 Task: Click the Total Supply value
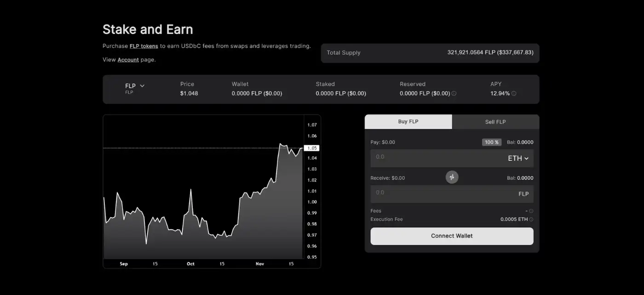(490, 53)
